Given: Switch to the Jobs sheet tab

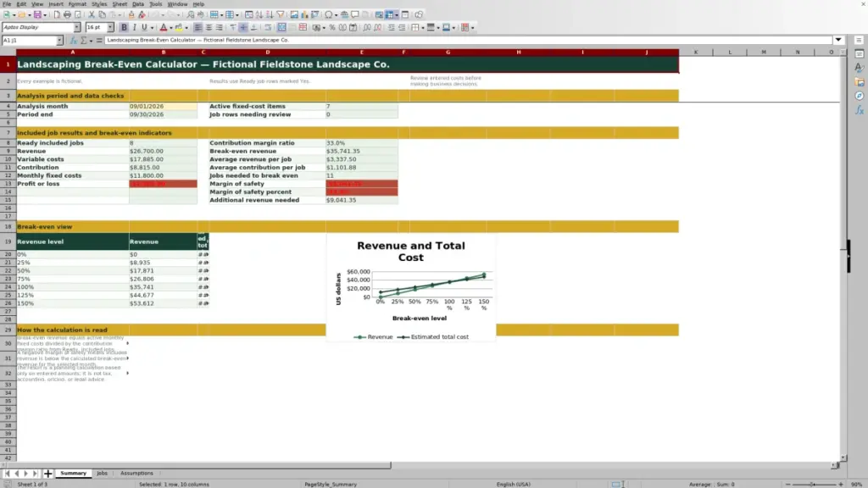Looking at the screenshot, I should coord(102,474).
